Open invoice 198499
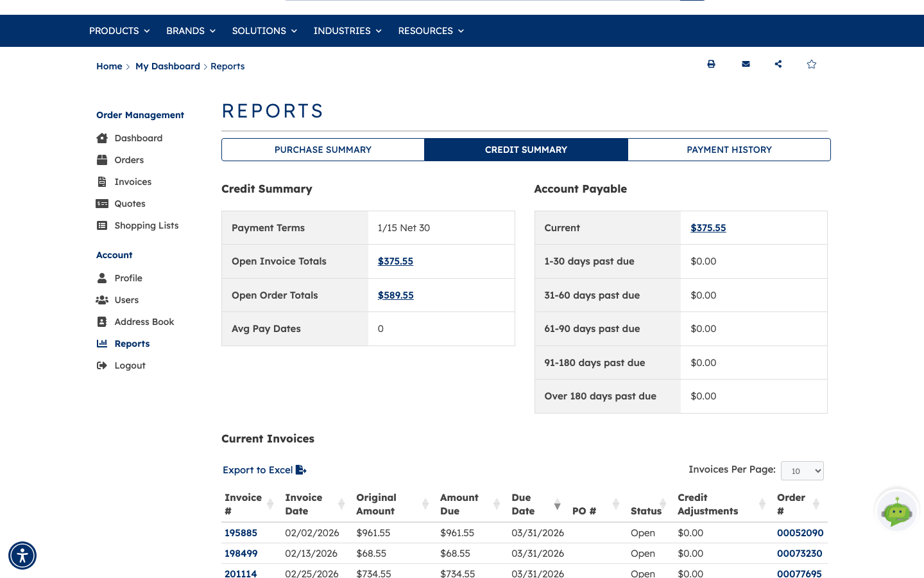The image size is (924, 578). tap(241, 554)
